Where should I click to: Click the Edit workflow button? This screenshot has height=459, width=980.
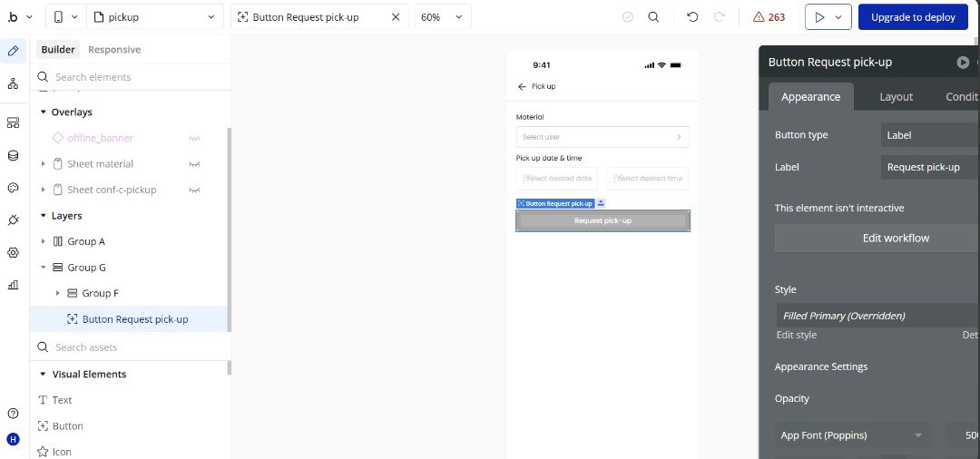pos(877,238)
